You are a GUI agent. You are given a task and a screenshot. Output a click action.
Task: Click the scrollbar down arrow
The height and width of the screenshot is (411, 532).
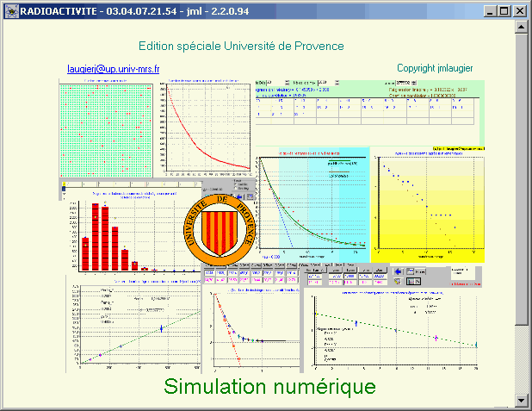(x=521, y=401)
